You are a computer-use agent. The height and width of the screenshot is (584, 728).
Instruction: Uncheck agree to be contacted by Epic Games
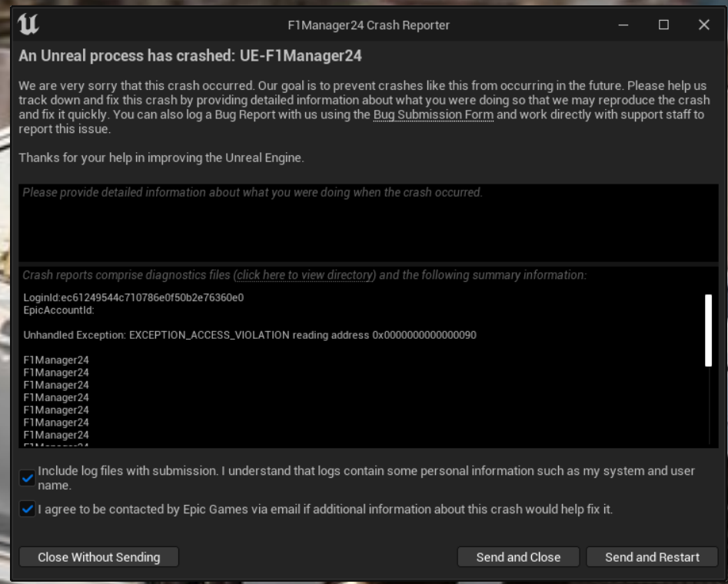[x=28, y=509]
